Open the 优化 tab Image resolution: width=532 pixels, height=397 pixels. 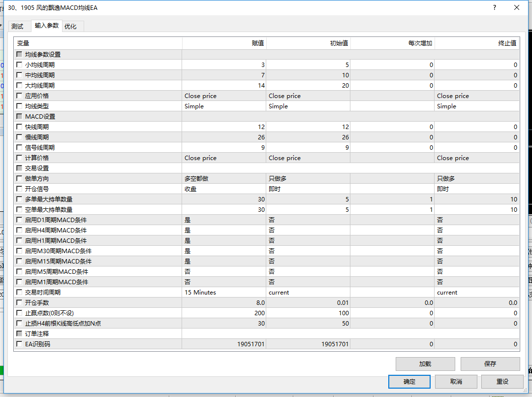[70, 26]
